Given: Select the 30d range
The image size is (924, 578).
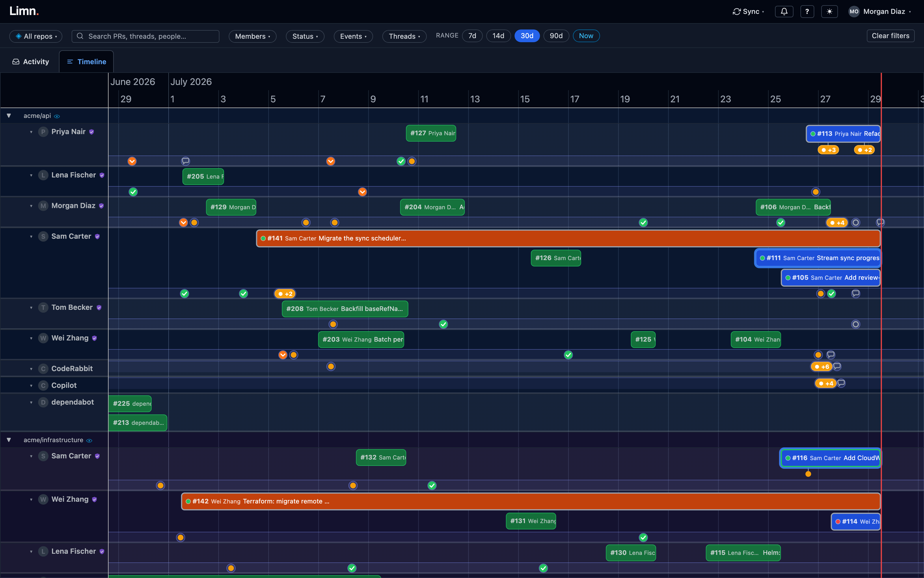Looking at the screenshot, I should (527, 36).
